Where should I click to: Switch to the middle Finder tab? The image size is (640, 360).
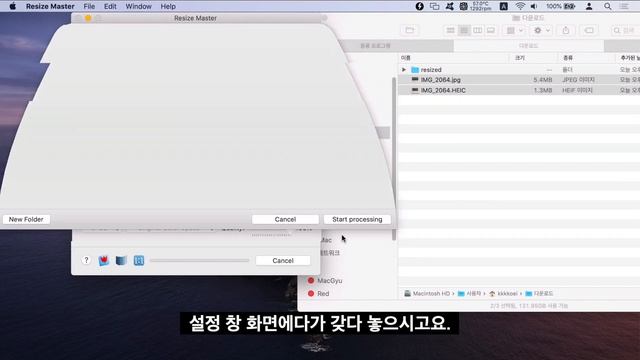[x=529, y=46]
